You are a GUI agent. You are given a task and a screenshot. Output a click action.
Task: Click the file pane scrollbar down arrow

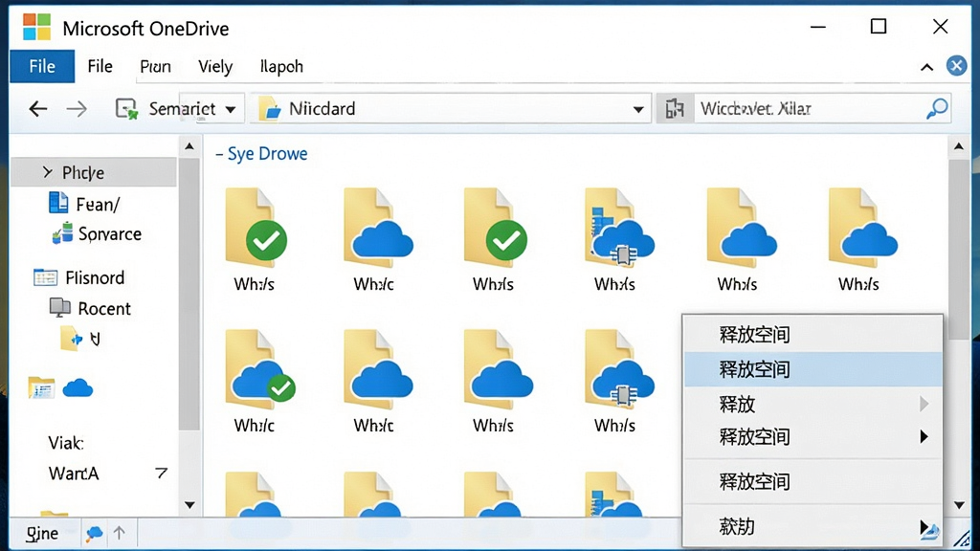click(959, 504)
